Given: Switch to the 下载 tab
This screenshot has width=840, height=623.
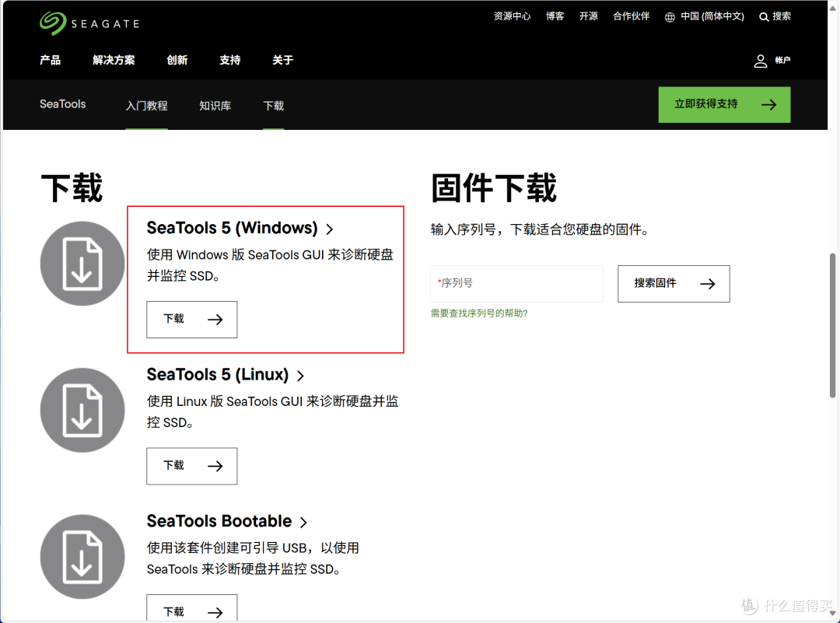Looking at the screenshot, I should tap(274, 106).
